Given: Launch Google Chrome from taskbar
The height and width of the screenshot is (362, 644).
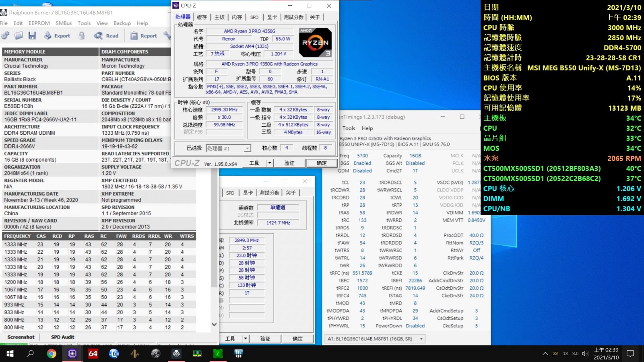Looking at the screenshot, I should [52, 354].
